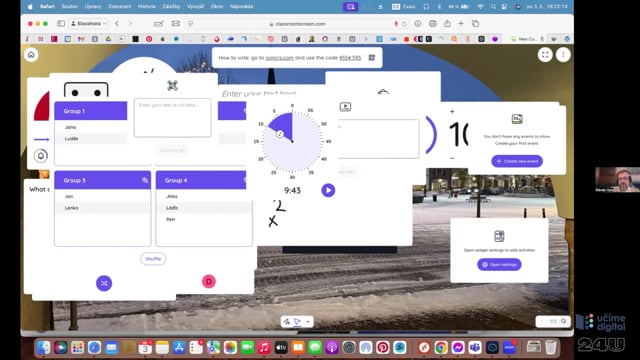Focus the video widget URL field
Screen dimensions: 640x360
pos(378,139)
